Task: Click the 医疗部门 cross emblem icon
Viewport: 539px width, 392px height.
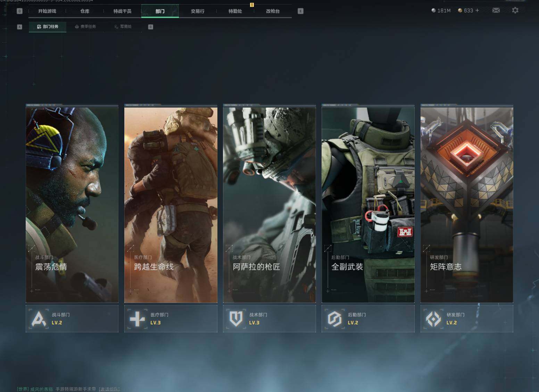Action: point(137,319)
